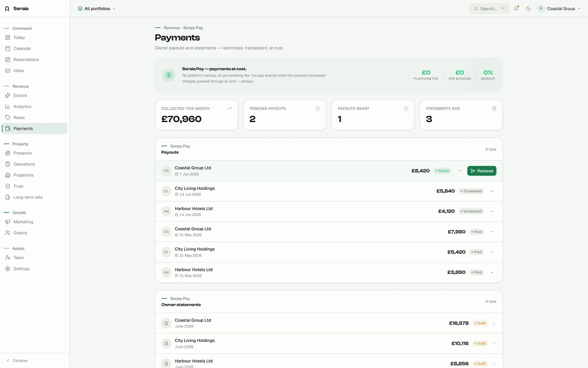The width and height of the screenshot is (588, 368).
Task: Click the '9 total' statements count
Action: click(x=491, y=301)
